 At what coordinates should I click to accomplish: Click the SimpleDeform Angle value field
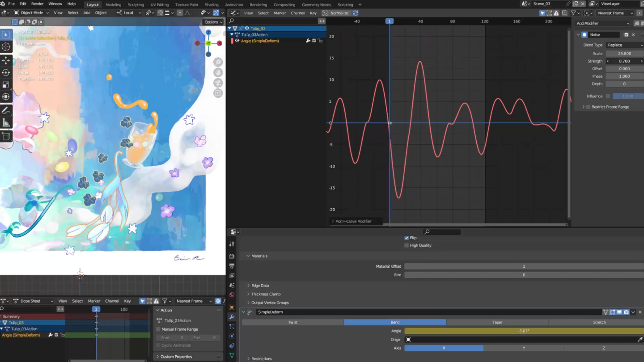pos(524,331)
